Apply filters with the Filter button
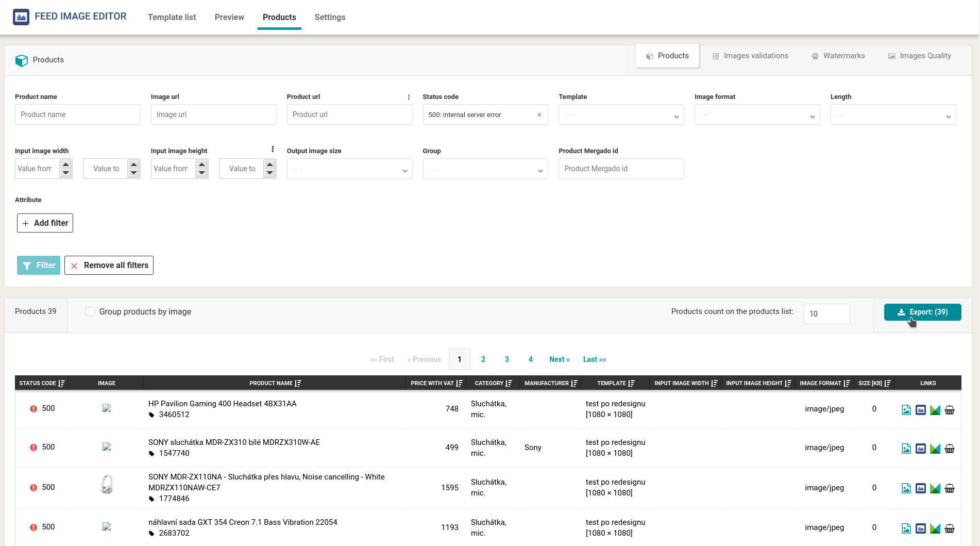Image resolution: width=980 pixels, height=546 pixels. pos(39,265)
